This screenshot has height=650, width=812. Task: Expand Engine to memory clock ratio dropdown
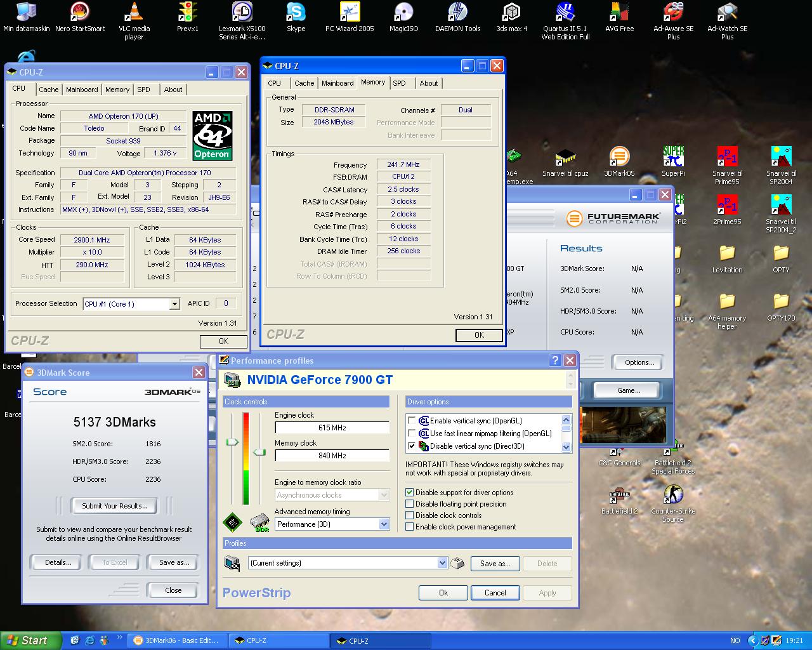[x=384, y=495]
